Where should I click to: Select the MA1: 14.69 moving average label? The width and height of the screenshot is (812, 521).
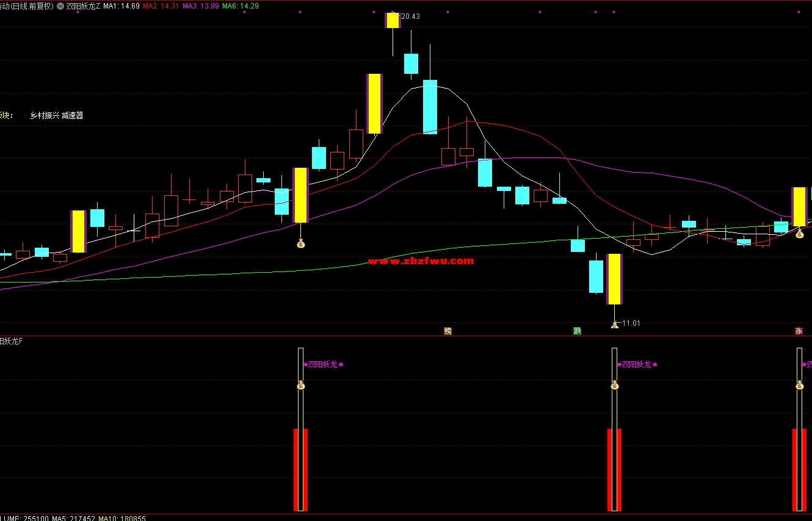(x=121, y=6)
